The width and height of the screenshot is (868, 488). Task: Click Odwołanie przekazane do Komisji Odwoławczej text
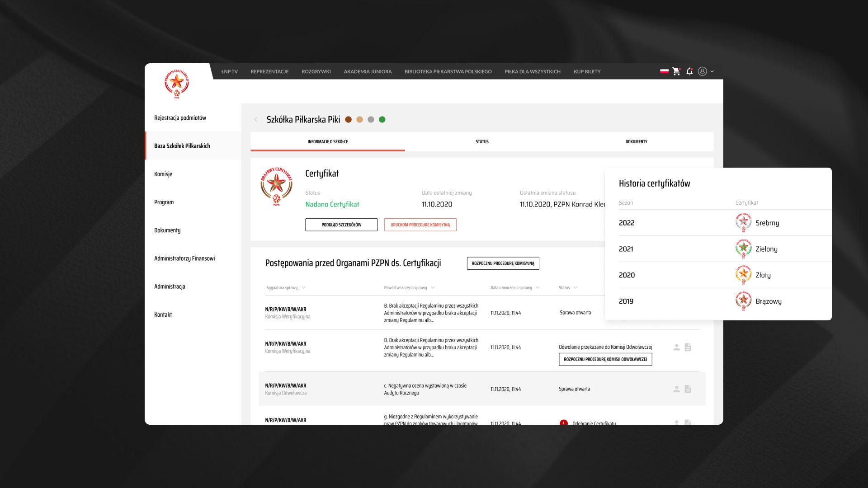605,347
